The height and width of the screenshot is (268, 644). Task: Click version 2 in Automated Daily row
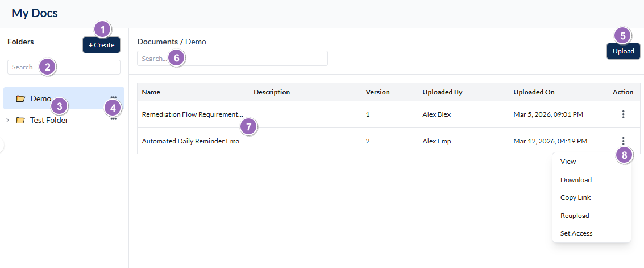tap(368, 141)
